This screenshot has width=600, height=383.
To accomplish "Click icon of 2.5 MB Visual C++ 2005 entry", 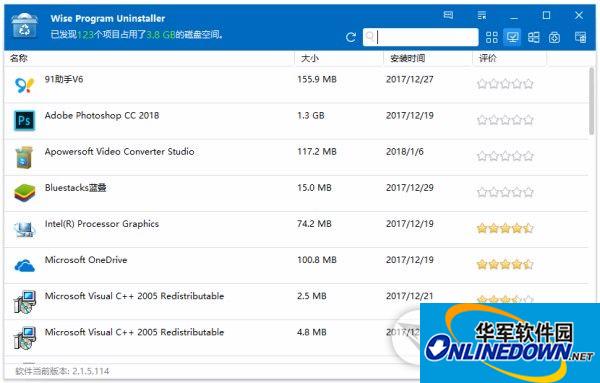I will [x=24, y=302].
